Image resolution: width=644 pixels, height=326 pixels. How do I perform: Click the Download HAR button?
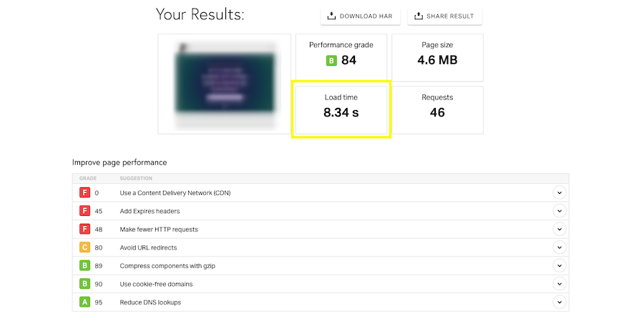point(360,16)
